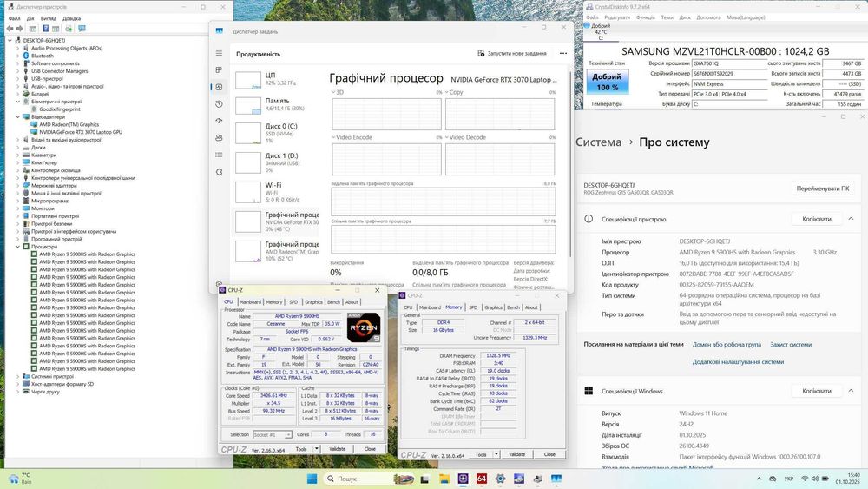Open File Explorer from the taskbar
The width and height of the screenshot is (868, 489).
point(444,479)
